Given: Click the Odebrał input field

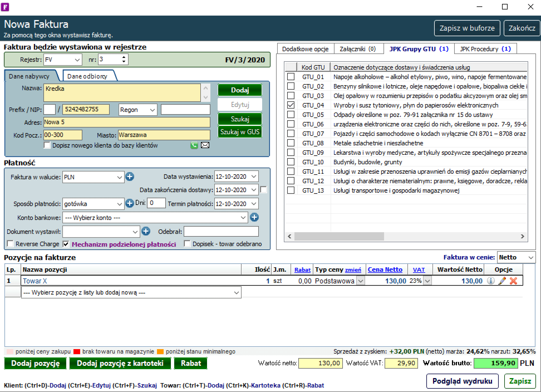Looking at the screenshot, I should 221,231.
